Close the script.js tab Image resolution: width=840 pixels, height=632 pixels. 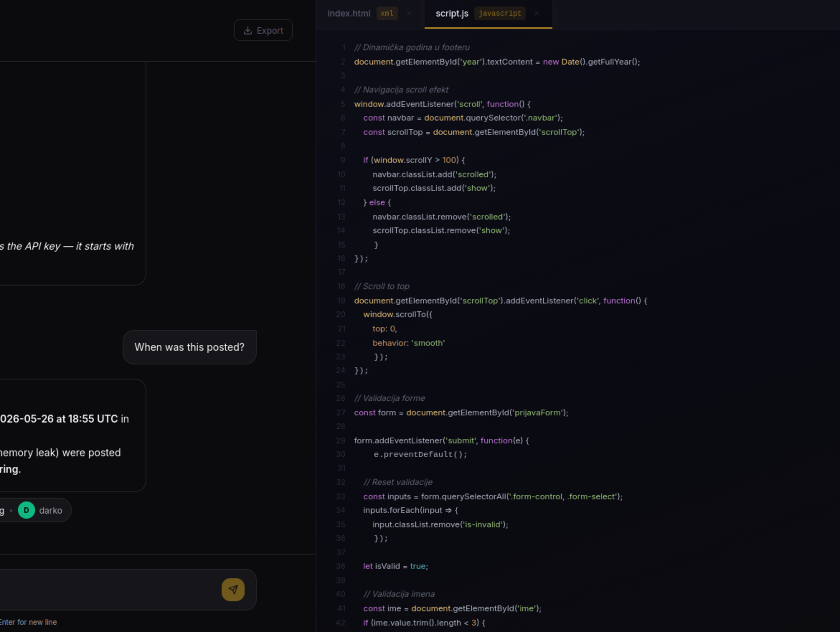(537, 13)
